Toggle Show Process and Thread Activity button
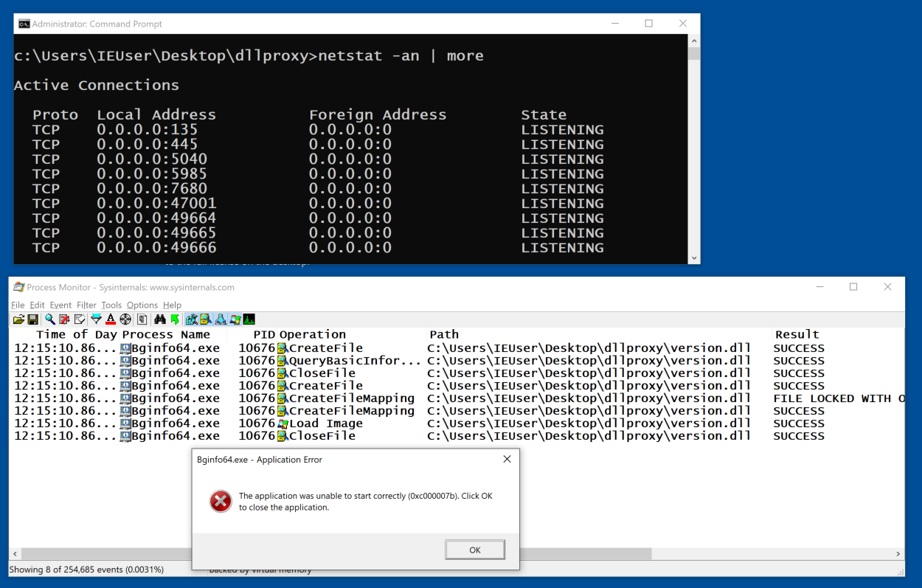The width and height of the screenshot is (922, 588). [235, 319]
